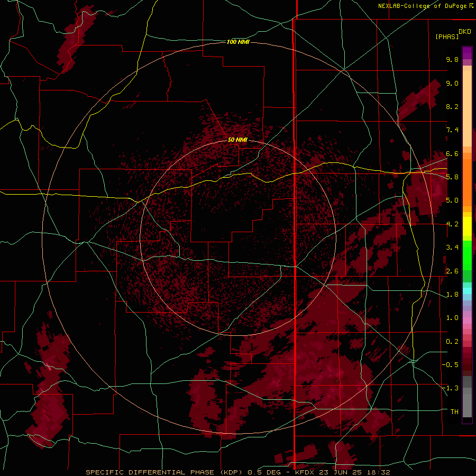The height and width of the screenshot is (476, 476).
Task: Click the [PHAS] legend label
Action: (447, 36)
